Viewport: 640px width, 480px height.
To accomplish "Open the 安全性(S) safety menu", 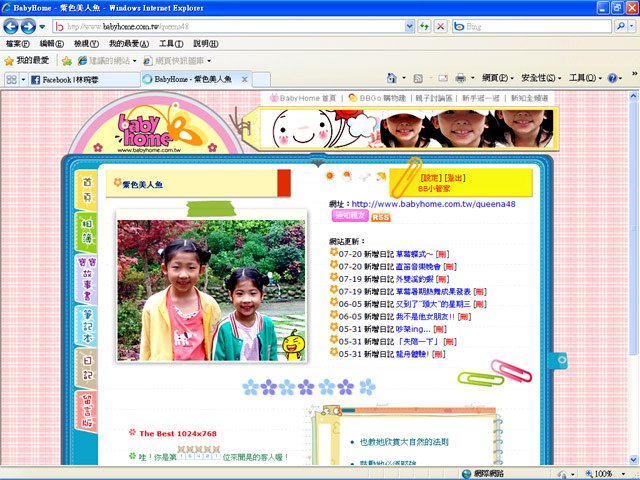I will pyautogui.click(x=541, y=78).
